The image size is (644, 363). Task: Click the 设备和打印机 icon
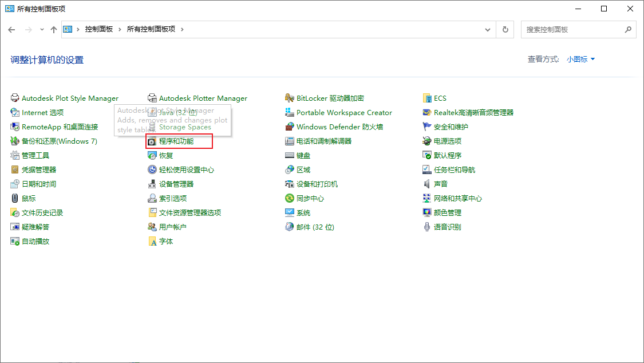tap(290, 184)
